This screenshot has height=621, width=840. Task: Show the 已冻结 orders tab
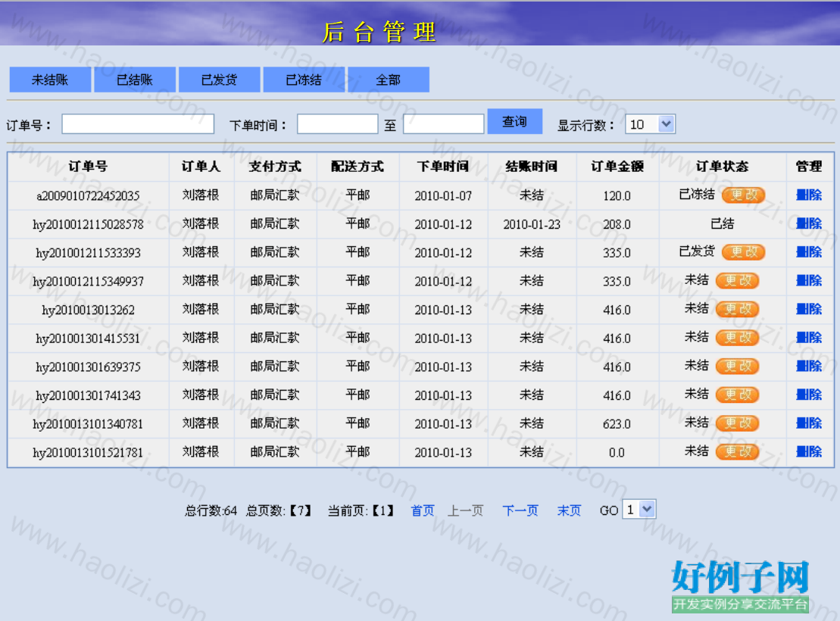[x=304, y=80]
